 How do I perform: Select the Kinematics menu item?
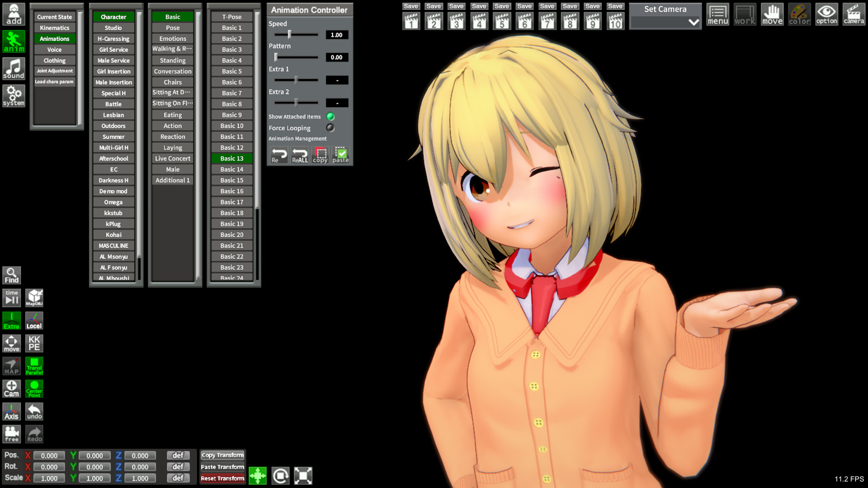point(54,28)
